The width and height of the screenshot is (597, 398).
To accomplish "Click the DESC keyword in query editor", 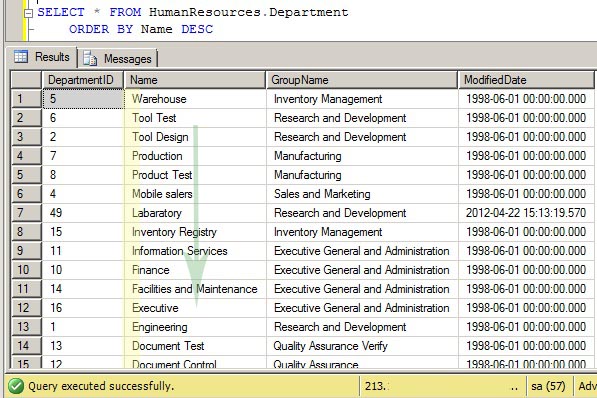I will [x=197, y=29].
